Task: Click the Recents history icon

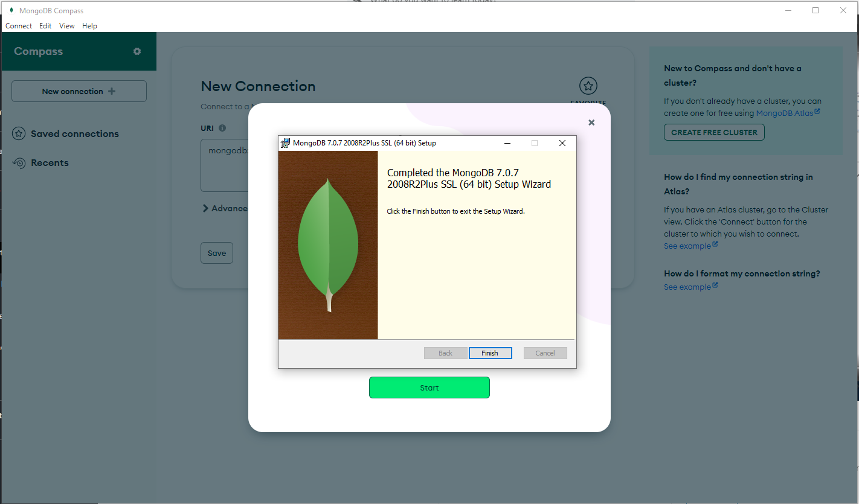Action: [x=19, y=162]
